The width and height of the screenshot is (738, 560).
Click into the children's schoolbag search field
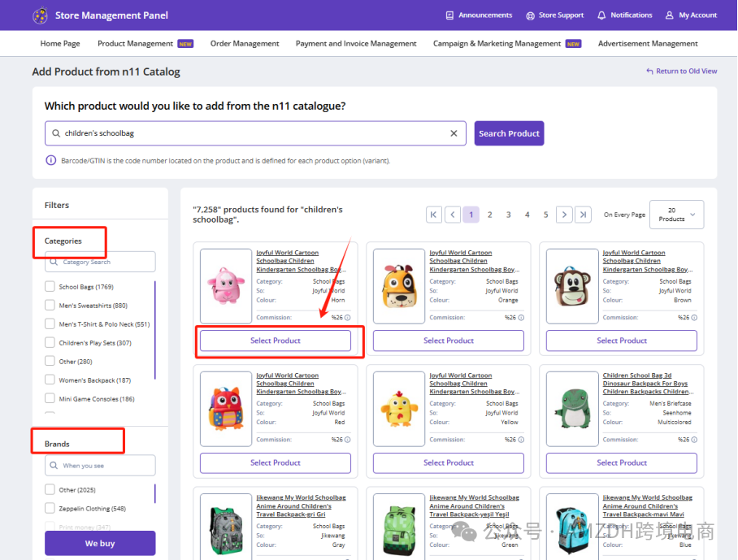point(255,133)
